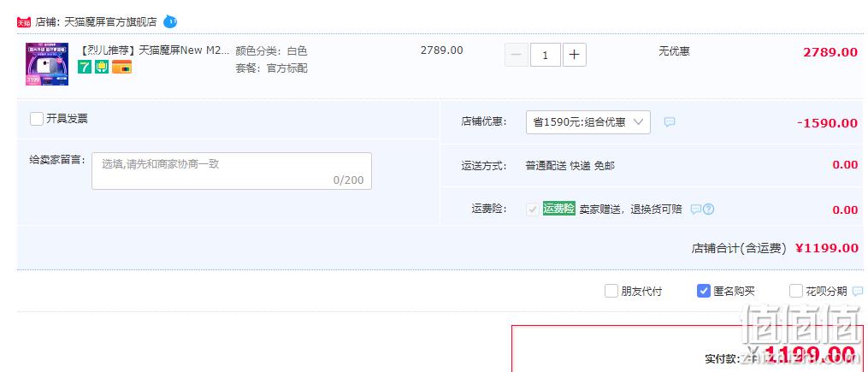
Task: Click the red item subtotal 2789.00
Action: (830, 52)
